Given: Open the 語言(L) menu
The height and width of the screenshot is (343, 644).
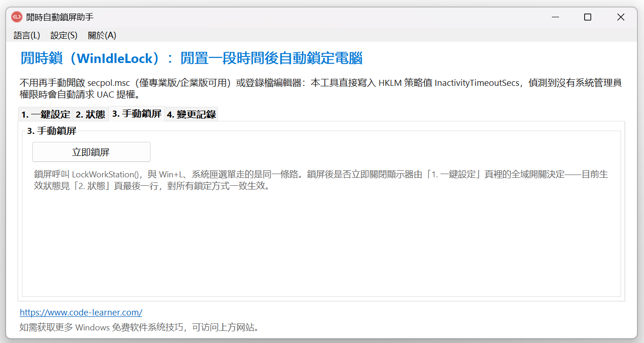Looking at the screenshot, I should point(27,35).
